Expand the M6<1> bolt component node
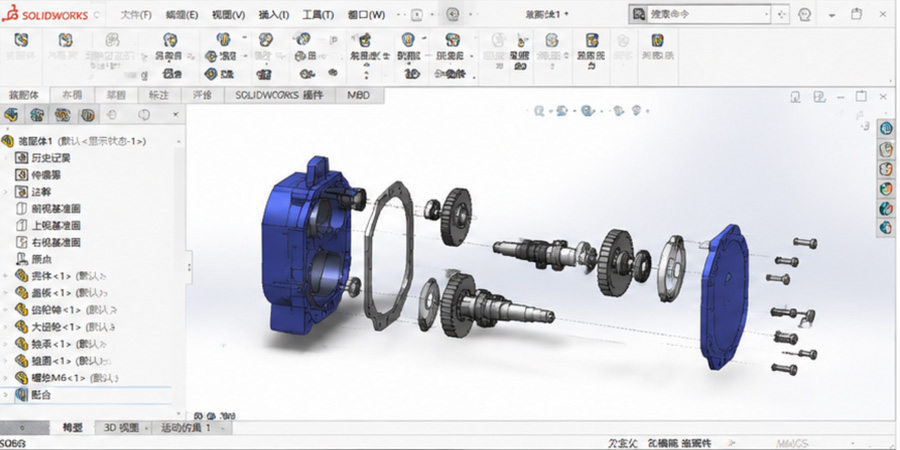This screenshot has height=450, width=900. [5, 378]
